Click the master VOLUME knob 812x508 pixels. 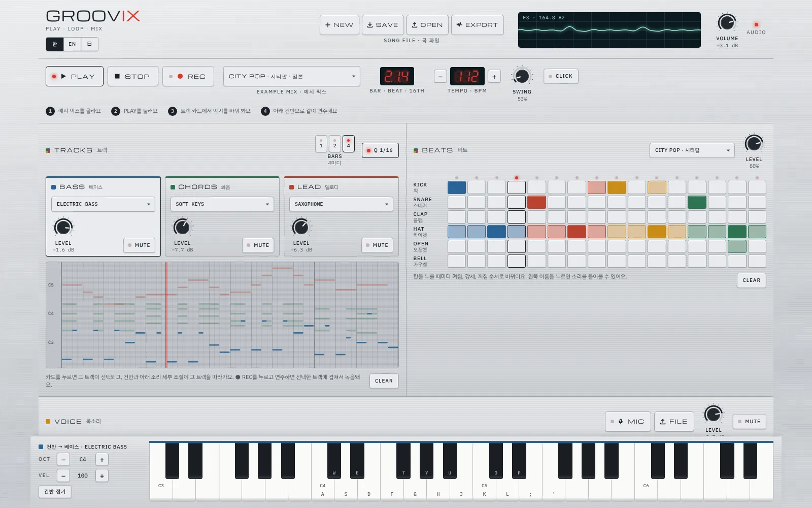coord(727,23)
